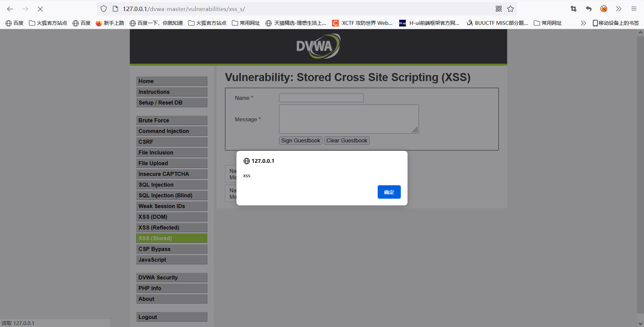Open the toolbar overflow chevron menu
The image size is (644, 327).
[619, 9]
